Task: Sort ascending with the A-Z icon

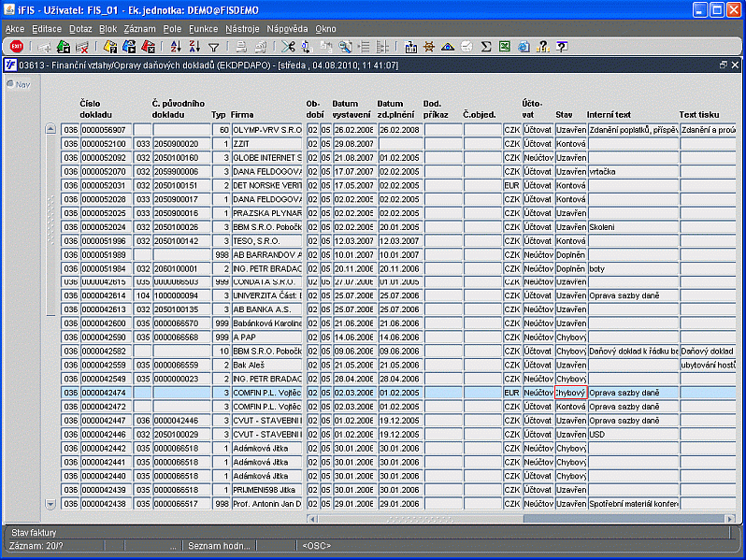Action: 175,47
